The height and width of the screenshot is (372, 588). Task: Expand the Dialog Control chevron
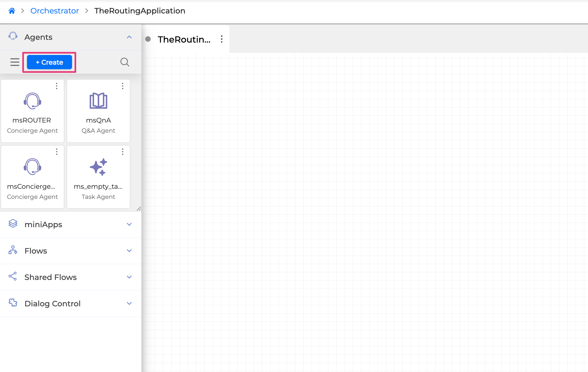(129, 304)
